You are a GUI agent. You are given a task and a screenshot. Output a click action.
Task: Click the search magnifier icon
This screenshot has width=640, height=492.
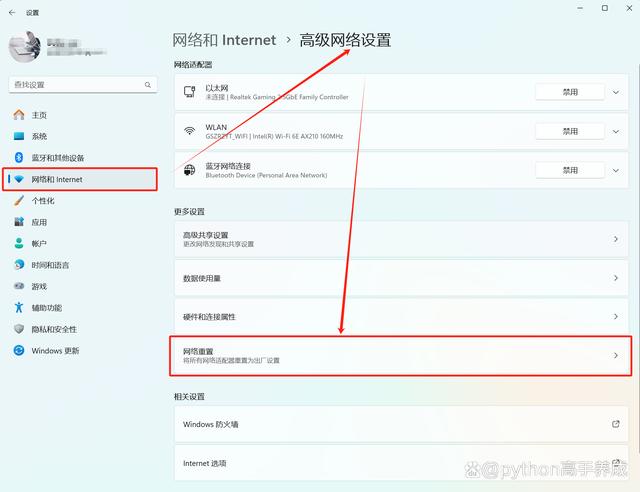pos(148,85)
